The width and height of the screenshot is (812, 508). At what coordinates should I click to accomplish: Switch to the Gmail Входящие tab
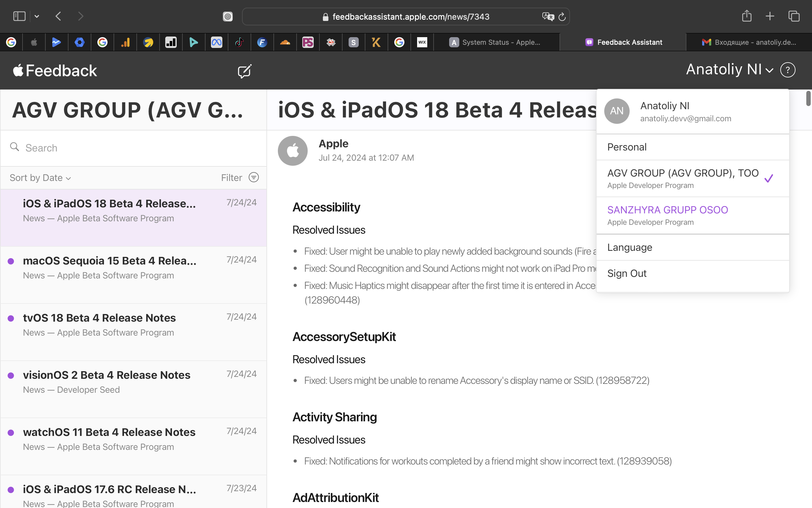click(x=749, y=42)
